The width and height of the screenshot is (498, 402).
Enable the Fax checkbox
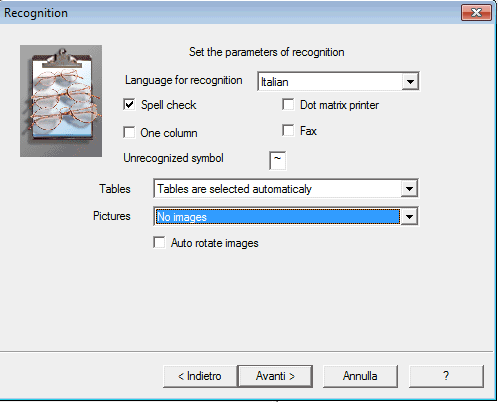click(288, 130)
